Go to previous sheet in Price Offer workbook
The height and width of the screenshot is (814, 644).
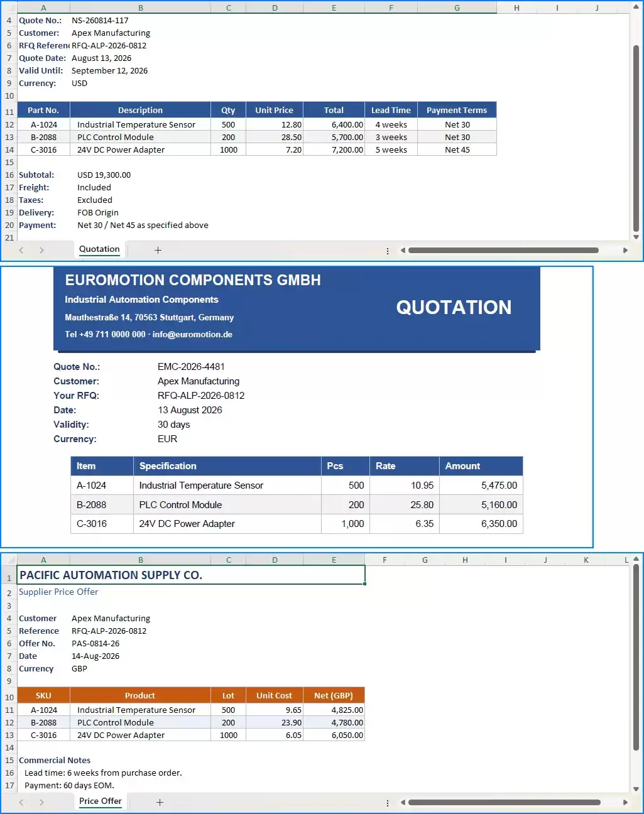[x=21, y=802]
